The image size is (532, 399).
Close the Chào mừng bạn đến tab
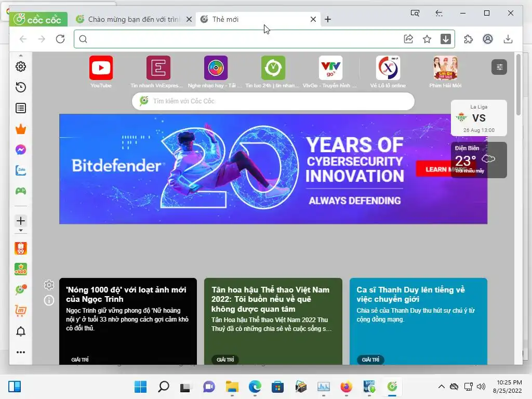(x=189, y=19)
